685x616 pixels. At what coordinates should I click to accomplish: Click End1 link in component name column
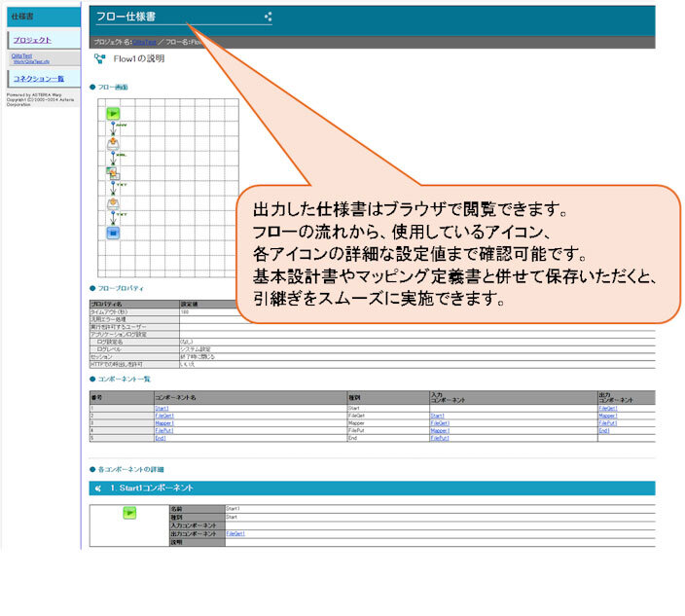[161, 439]
